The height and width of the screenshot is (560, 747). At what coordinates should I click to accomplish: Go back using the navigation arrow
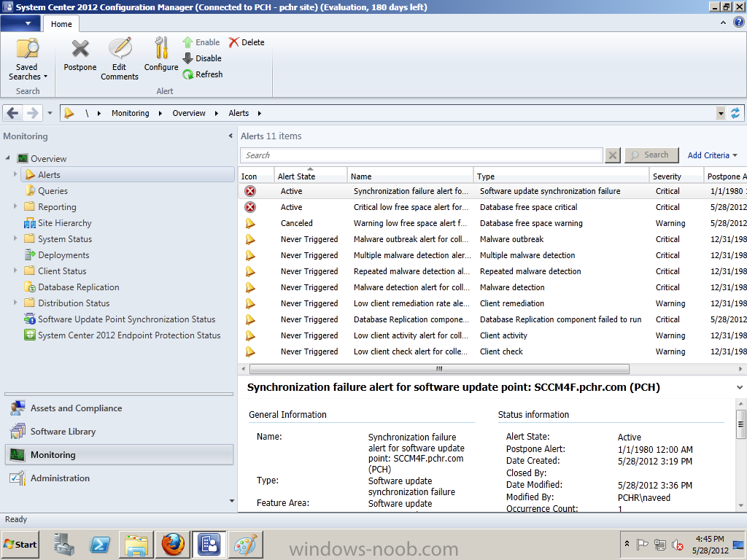[x=13, y=113]
